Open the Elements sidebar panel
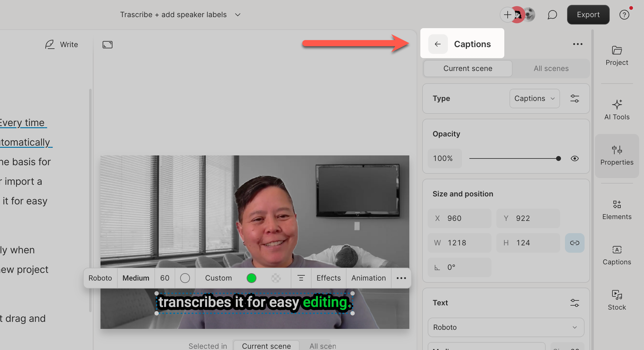The height and width of the screenshot is (350, 644). (616, 210)
